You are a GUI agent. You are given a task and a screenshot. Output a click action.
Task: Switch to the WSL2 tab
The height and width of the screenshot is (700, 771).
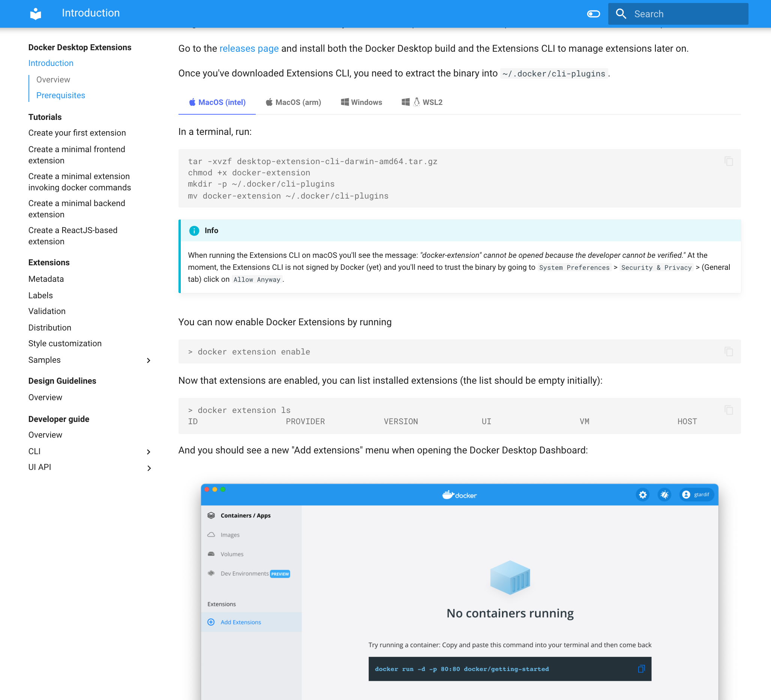coord(422,102)
